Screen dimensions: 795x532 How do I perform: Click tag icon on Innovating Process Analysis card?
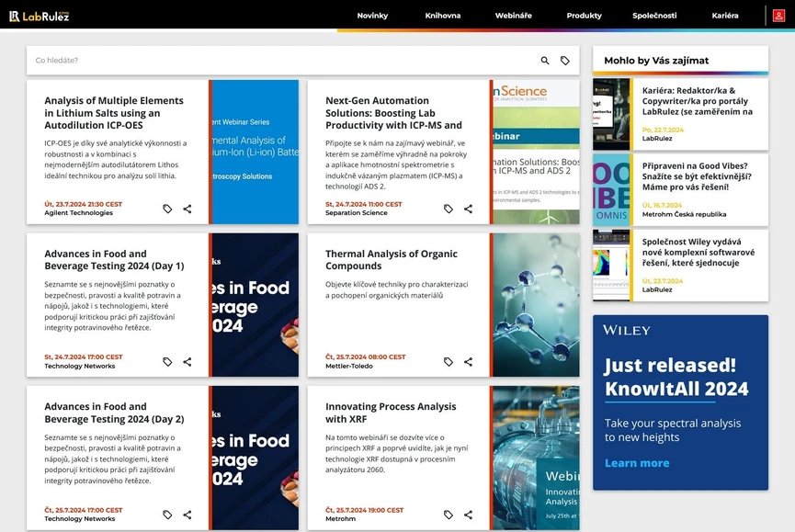tap(449, 515)
